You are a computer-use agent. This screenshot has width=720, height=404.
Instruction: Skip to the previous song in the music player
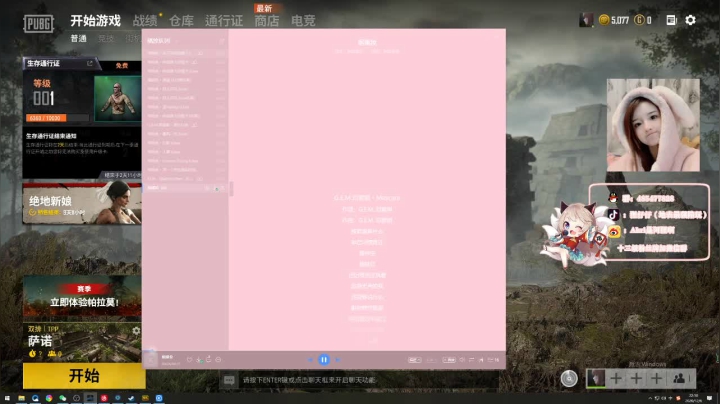point(310,360)
